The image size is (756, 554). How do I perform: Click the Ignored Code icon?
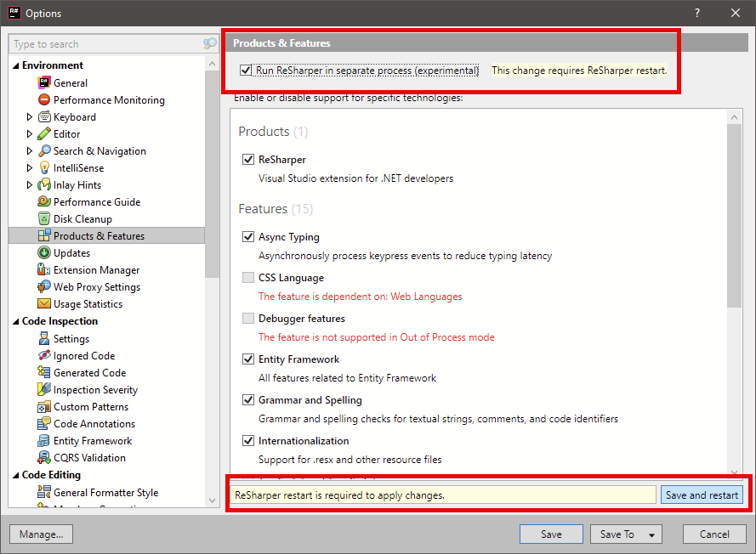coord(44,355)
